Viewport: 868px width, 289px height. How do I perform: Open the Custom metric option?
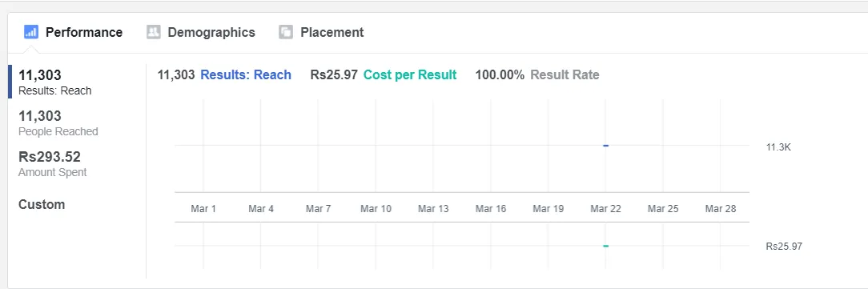(42, 204)
